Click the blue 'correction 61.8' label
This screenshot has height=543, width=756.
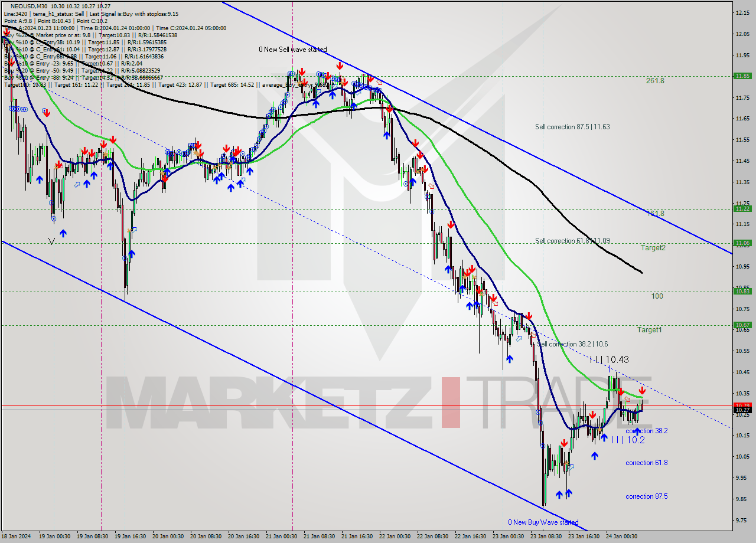[647, 463]
